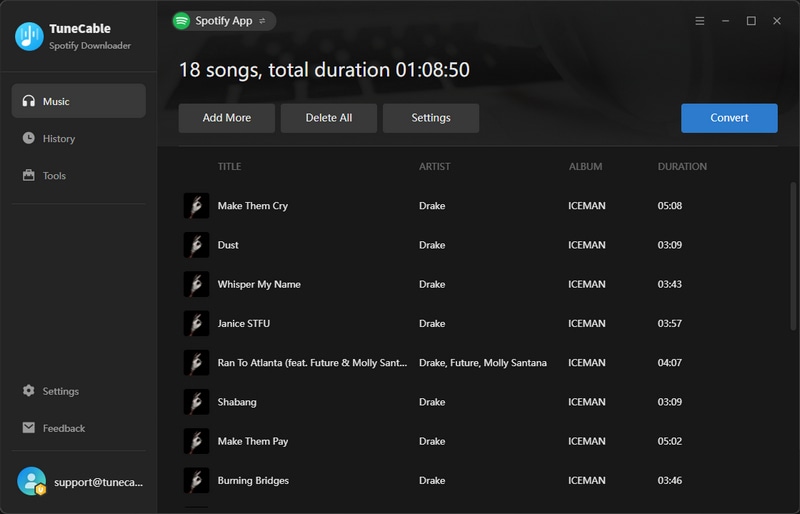
Task: Click the 05:02 duration value
Action: [670, 442]
